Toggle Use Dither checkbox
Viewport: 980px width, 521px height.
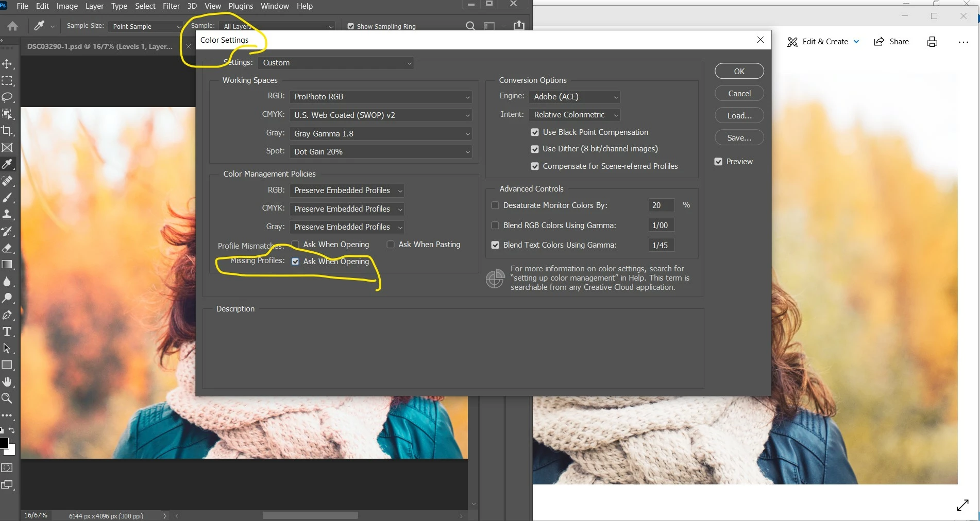[x=535, y=149]
